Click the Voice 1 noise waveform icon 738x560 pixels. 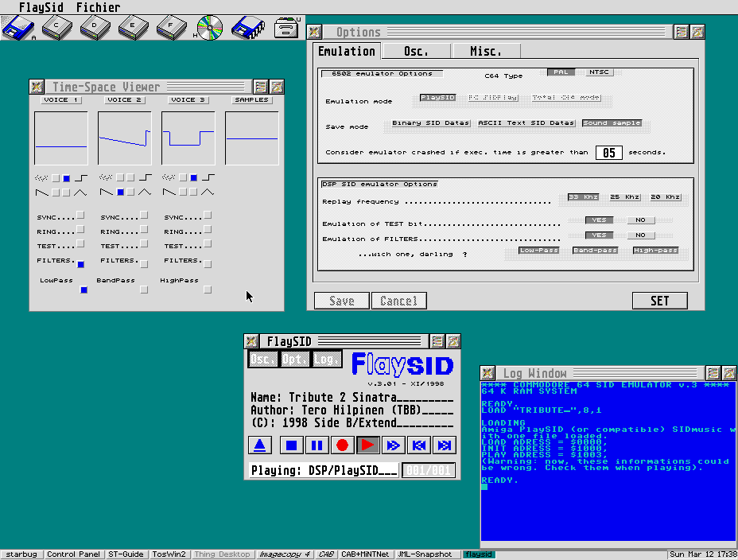(x=41, y=178)
